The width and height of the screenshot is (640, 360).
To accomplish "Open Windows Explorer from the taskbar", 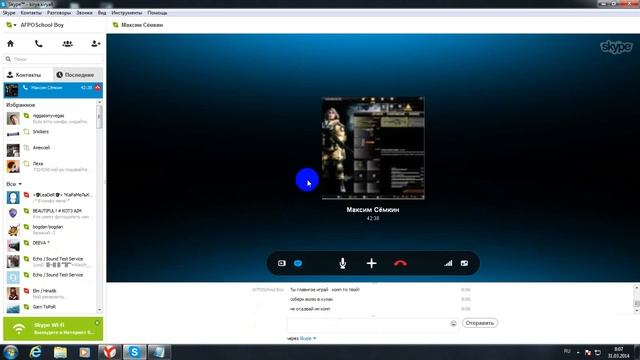I will [x=60, y=352].
